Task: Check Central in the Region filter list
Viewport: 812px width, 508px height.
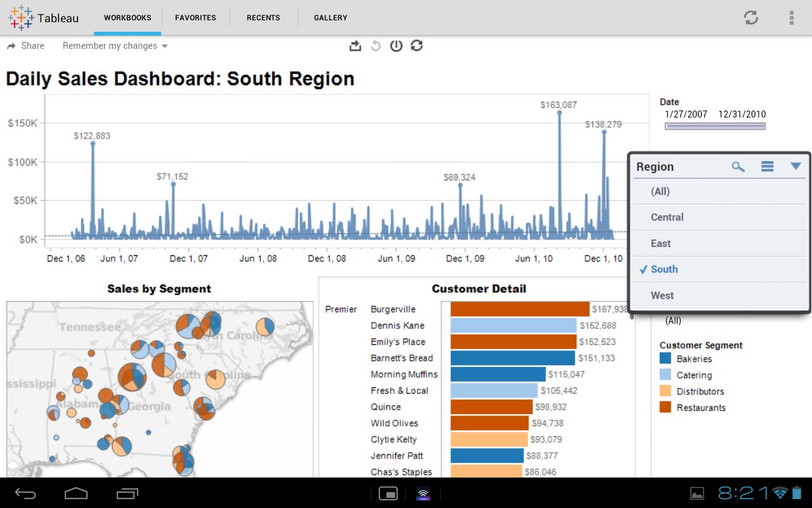Action: tap(667, 217)
